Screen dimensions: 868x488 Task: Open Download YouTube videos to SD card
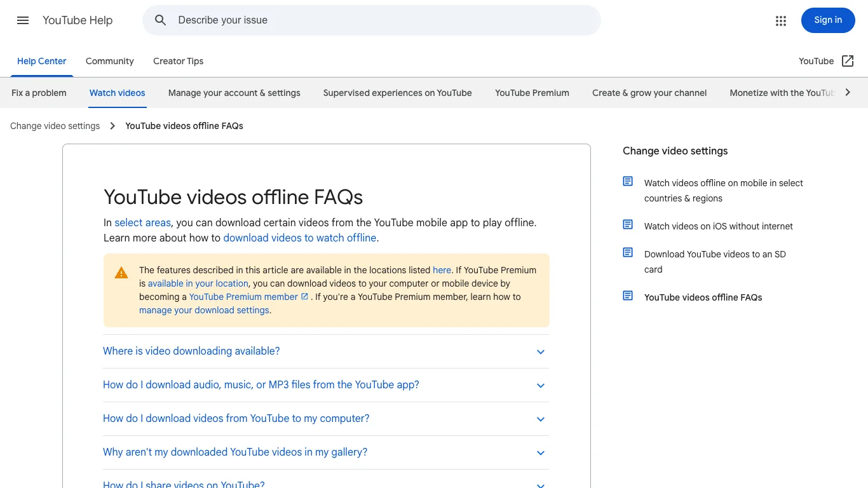(x=715, y=262)
